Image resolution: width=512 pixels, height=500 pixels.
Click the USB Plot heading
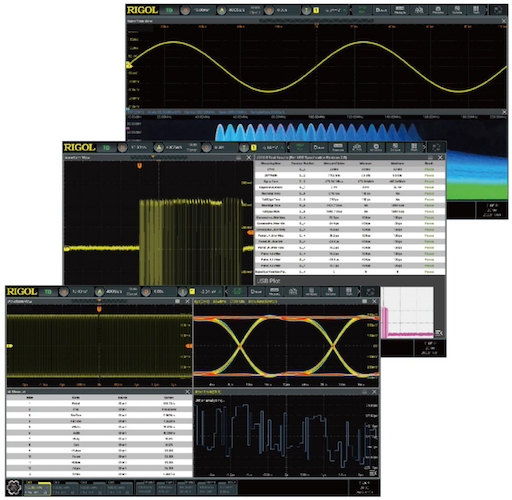[x=268, y=281]
